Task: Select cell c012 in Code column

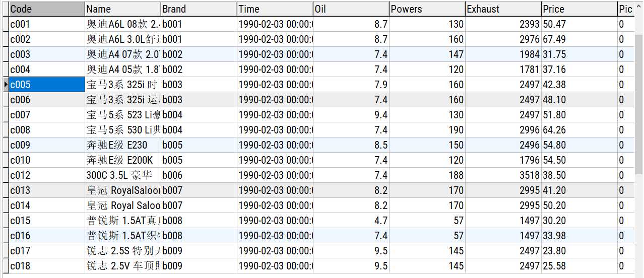Action: click(47, 175)
